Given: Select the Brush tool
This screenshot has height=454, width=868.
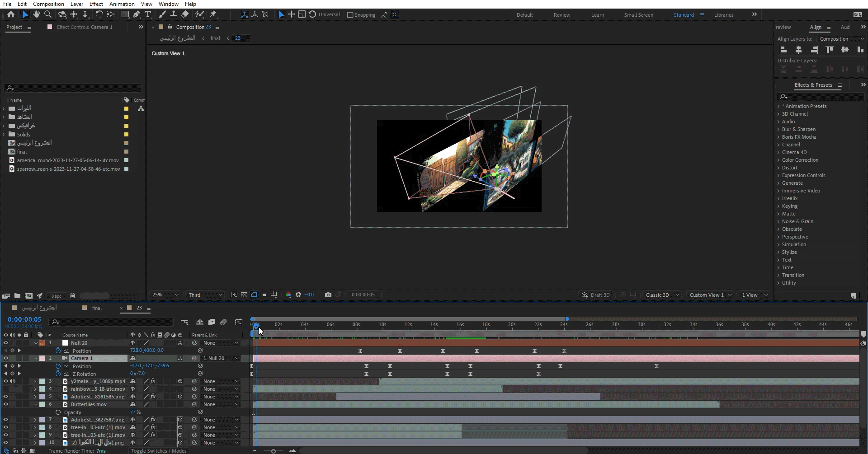Looking at the screenshot, I should click(162, 14).
